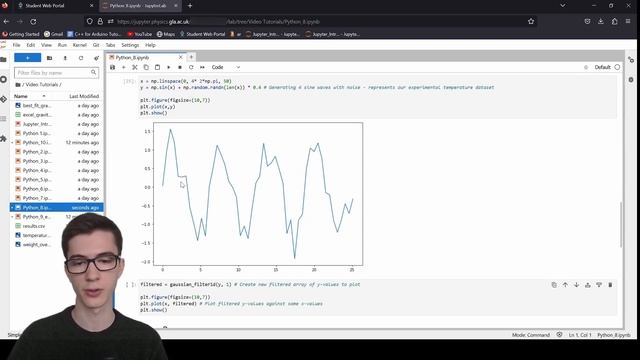Insert a cell below using the plus icon
This screenshot has height=360, width=640.
click(x=124, y=67)
